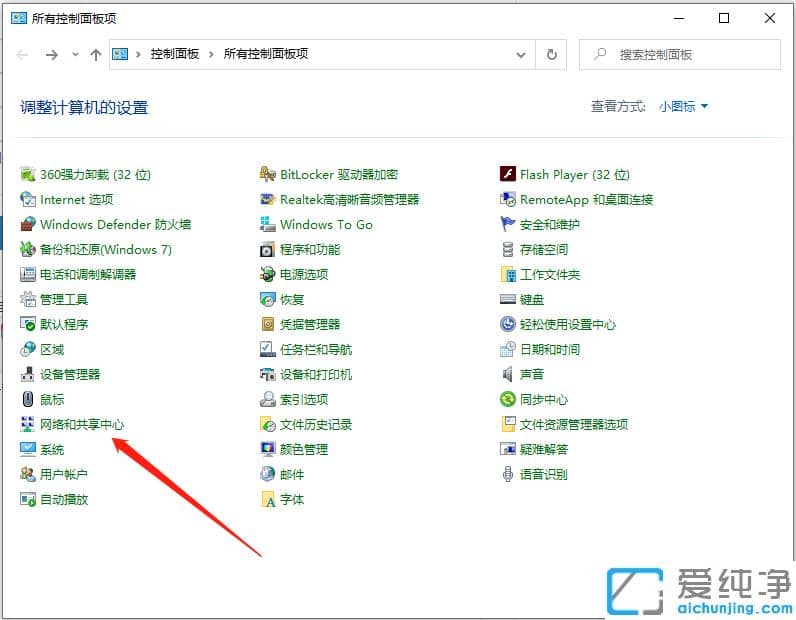Open the 网络和共享中心 icon
The image size is (796, 620).
(28, 425)
